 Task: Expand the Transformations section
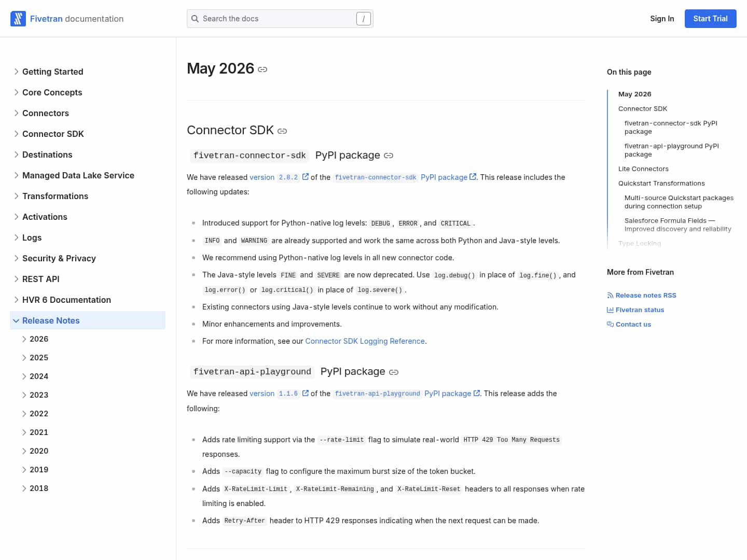(16, 196)
